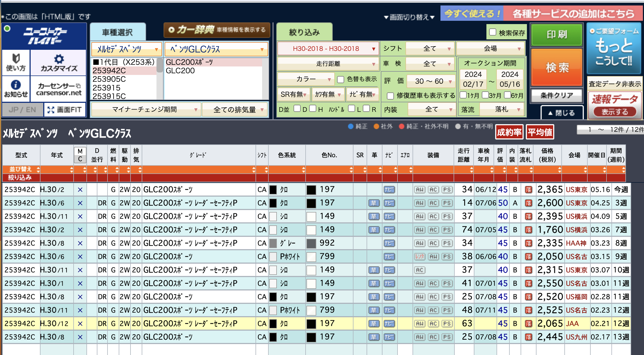Check the D並 D checkbox
The image size is (644, 355).
(297, 109)
